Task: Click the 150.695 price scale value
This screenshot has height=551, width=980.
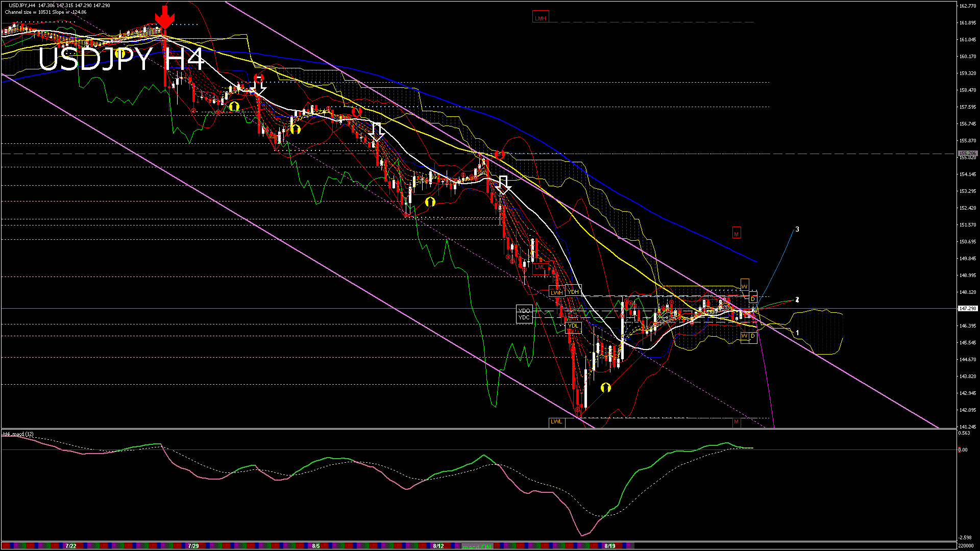Action: pyautogui.click(x=968, y=242)
